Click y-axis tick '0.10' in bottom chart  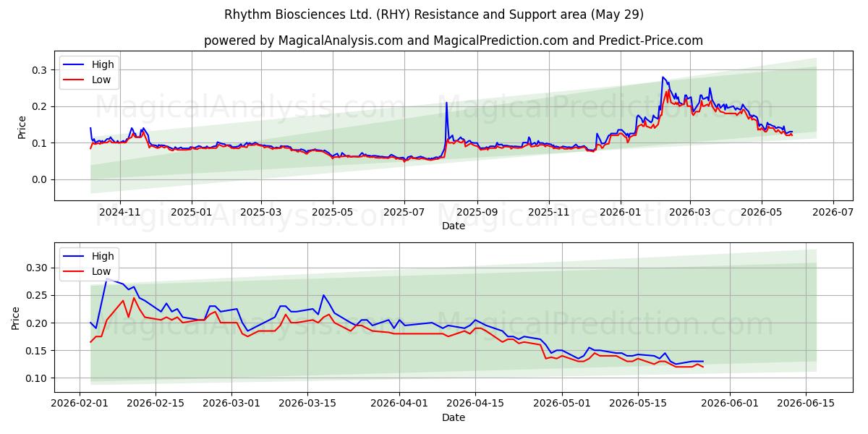click(38, 378)
